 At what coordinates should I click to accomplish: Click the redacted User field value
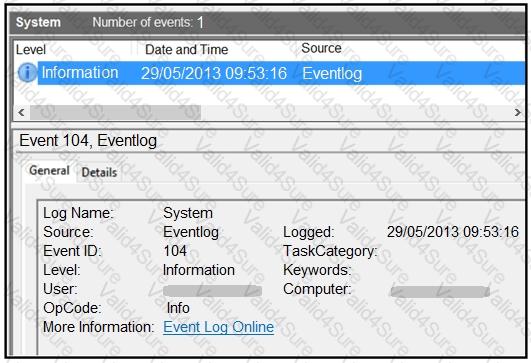[212, 291]
